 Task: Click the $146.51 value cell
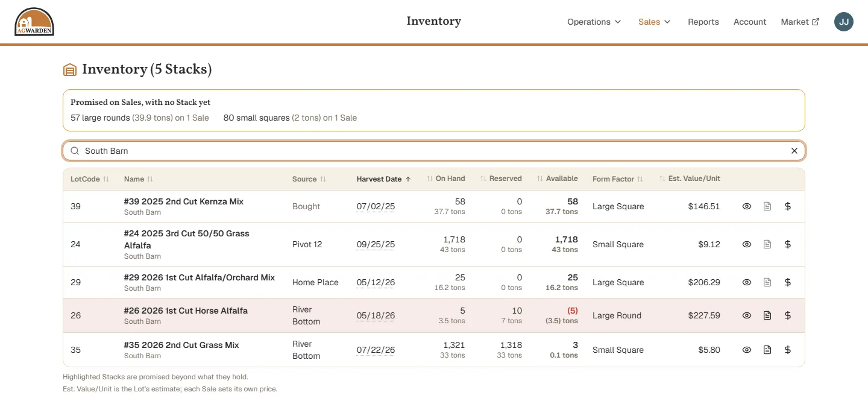point(704,206)
